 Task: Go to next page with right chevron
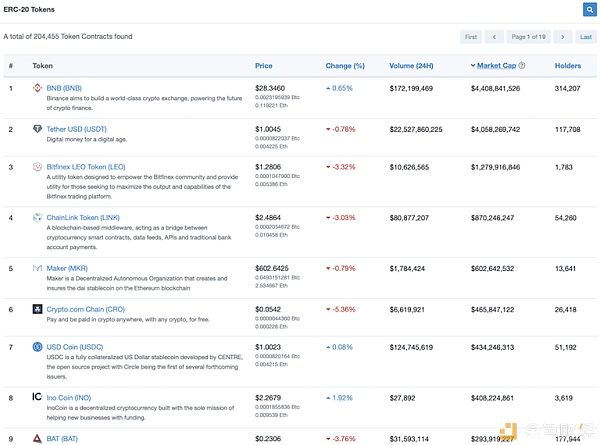563,37
